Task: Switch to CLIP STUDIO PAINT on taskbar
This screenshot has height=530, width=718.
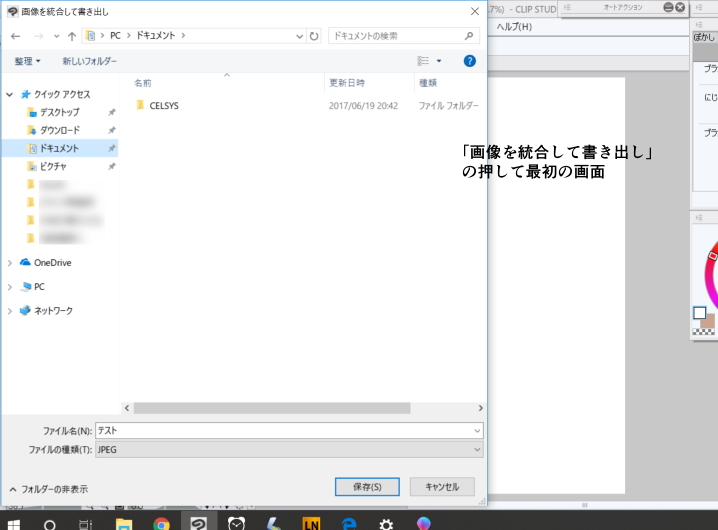Action: [198, 523]
